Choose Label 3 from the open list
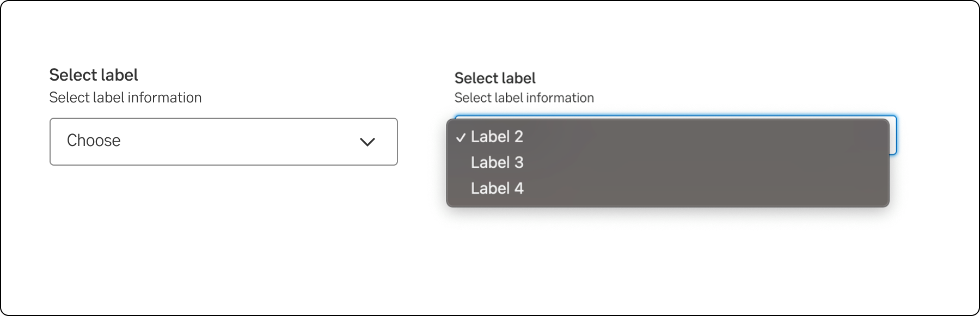This screenshot has width=980, height=316. (497, 162)
